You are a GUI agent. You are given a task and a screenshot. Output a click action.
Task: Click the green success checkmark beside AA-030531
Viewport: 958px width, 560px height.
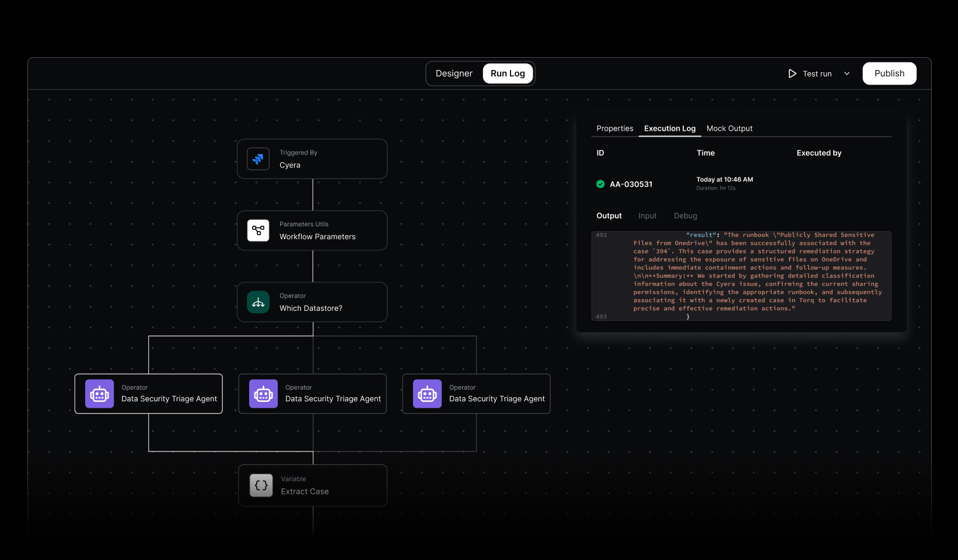tap(600, 184)
